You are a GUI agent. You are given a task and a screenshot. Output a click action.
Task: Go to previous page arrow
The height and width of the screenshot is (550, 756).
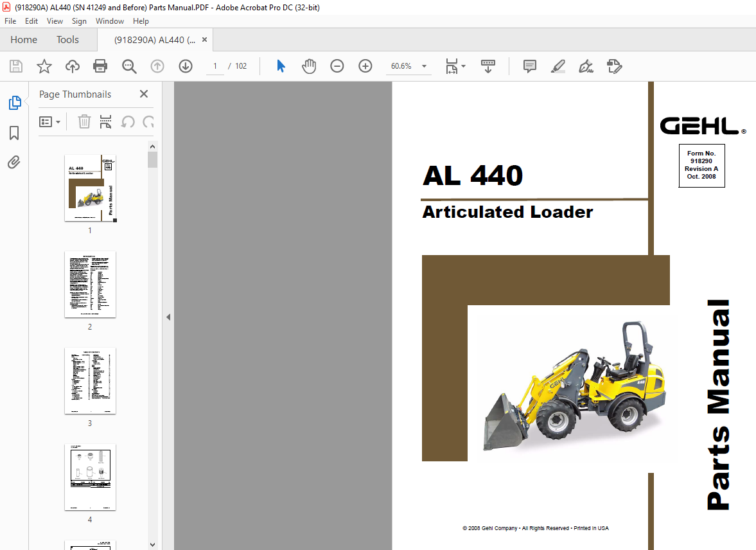click(x=157, y=66)
